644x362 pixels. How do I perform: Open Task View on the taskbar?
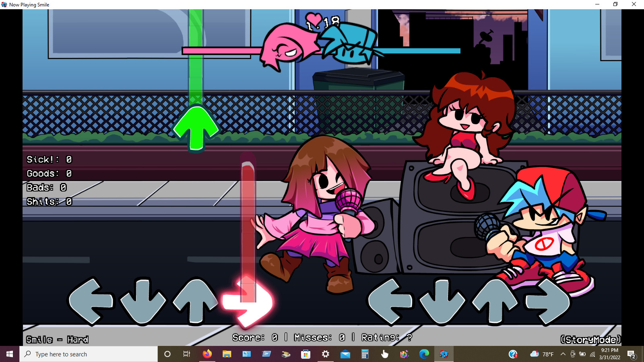point(187,354)
